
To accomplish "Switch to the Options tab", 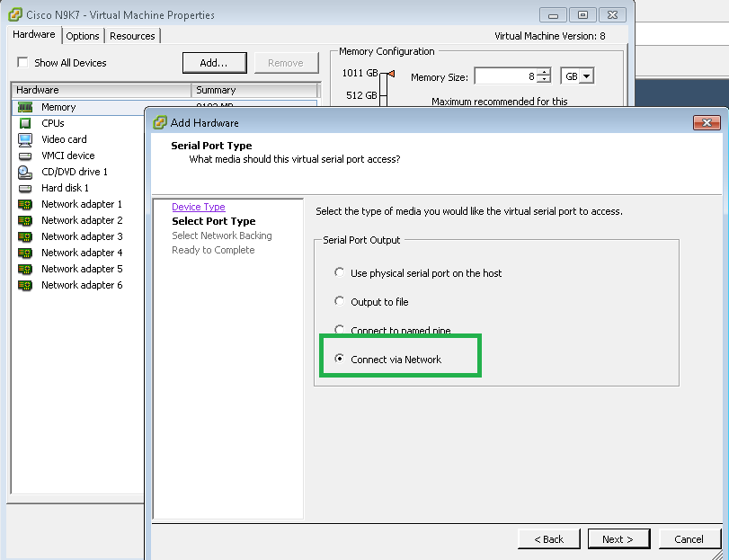I will click(83, 36).
